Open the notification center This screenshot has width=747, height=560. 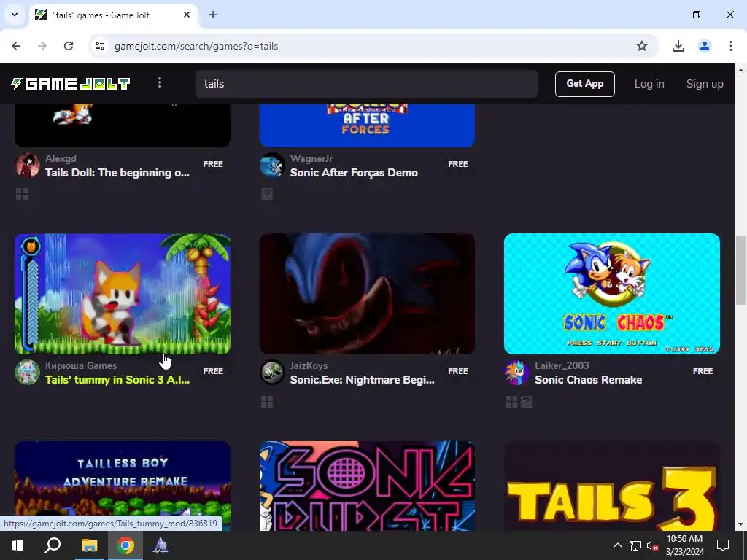point(723,545)
